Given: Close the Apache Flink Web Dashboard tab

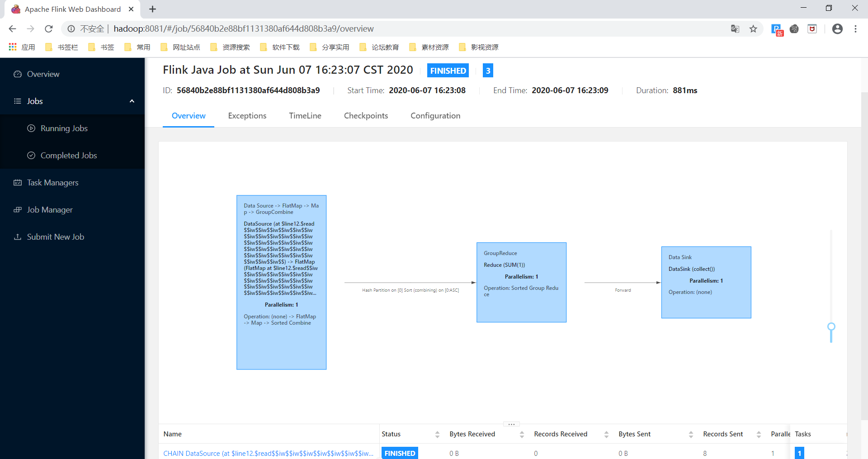Looking at the screenshot, I should coord(131,9).
